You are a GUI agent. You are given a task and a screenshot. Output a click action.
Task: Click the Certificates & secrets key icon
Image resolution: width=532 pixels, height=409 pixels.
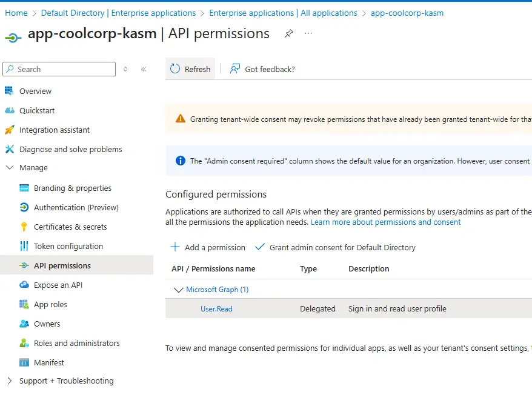pyautogui.click(x=24, y=227)
